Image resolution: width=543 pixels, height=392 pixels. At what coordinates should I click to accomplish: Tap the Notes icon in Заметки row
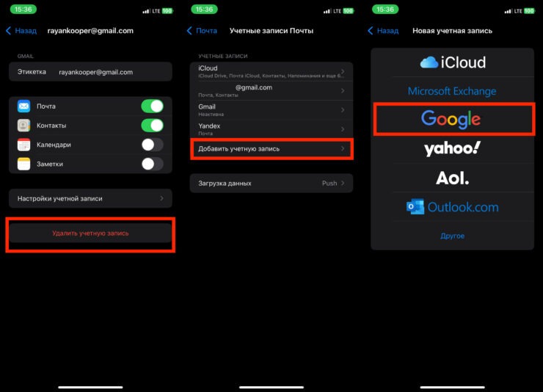pos(23,164)
